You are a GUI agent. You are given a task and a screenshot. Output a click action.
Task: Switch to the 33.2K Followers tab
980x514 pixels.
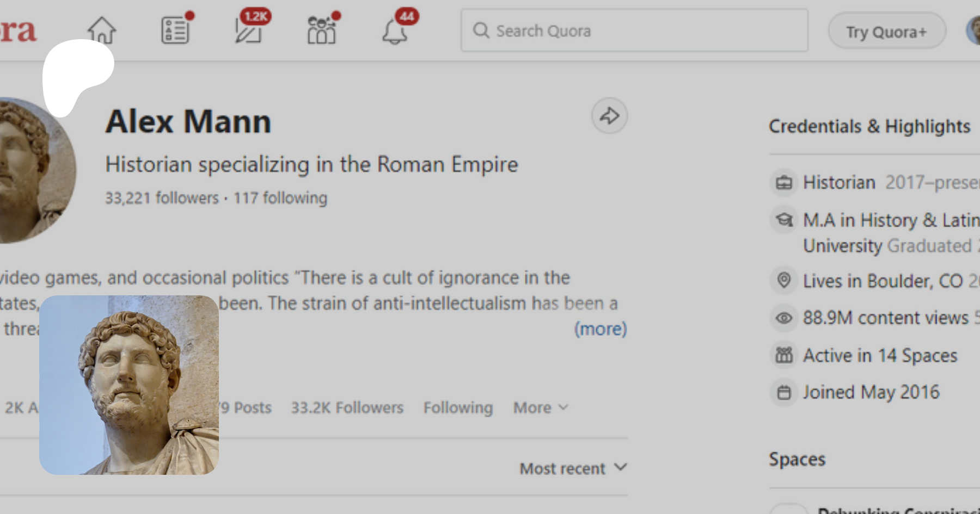coord(347,407)
